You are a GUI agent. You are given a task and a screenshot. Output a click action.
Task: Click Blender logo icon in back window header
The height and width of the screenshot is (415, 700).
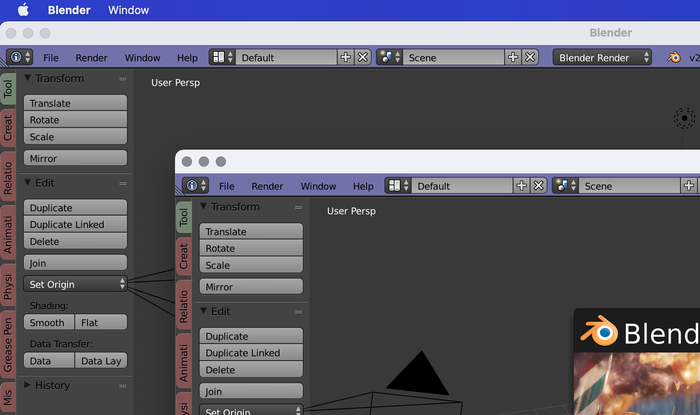pyautogui.click(x=674, y=58)
